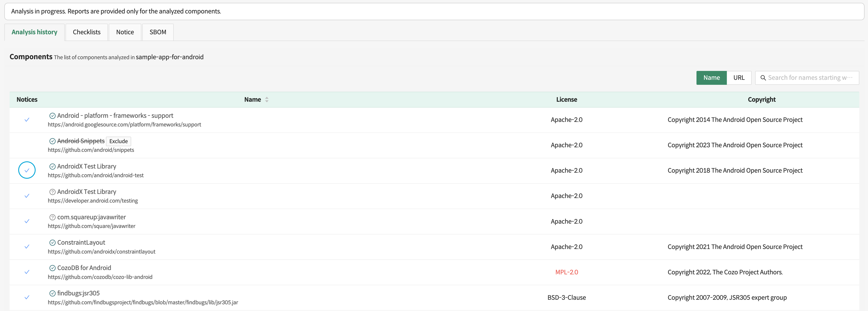Open the Checklists tab
This screenshot has height=311, width=868.
pyautogui.click(x=87, y=32)
